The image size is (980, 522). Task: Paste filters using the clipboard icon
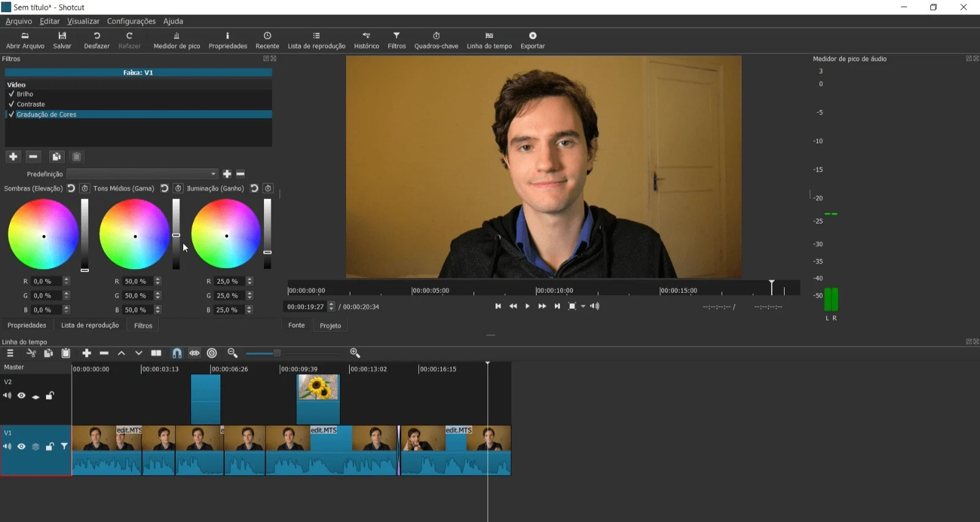point(77,157)
